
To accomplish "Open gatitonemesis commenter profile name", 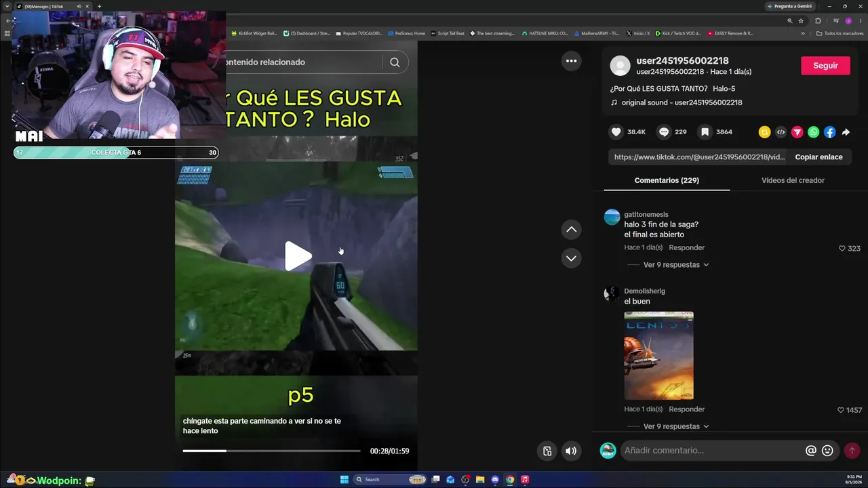I will coord(646,214).
